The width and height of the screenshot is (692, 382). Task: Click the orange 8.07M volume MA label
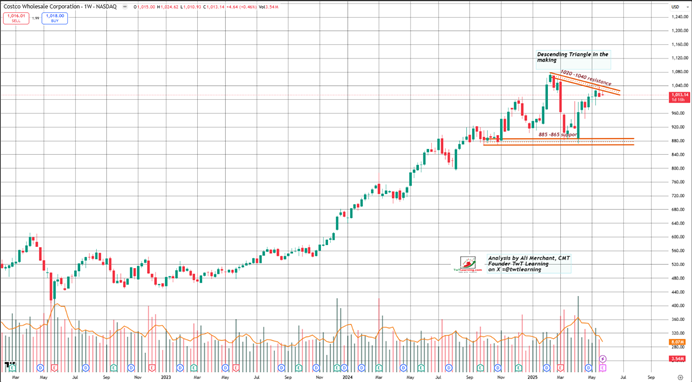(x=677, y=342)
